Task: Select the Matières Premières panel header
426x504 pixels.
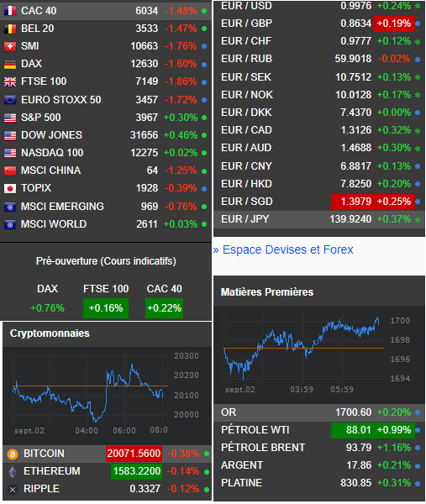Action: click(267, 292)
